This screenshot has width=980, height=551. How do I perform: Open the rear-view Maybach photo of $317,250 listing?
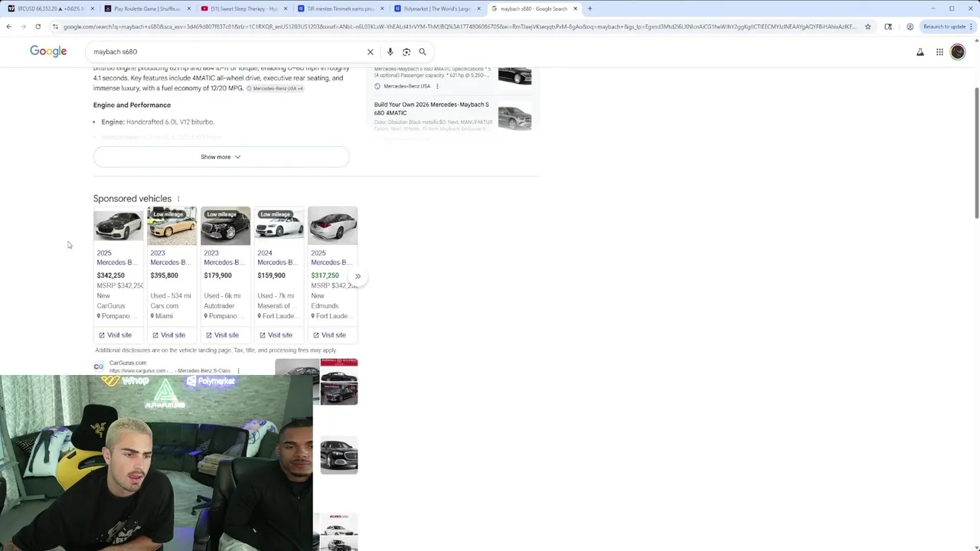point(332,226)
